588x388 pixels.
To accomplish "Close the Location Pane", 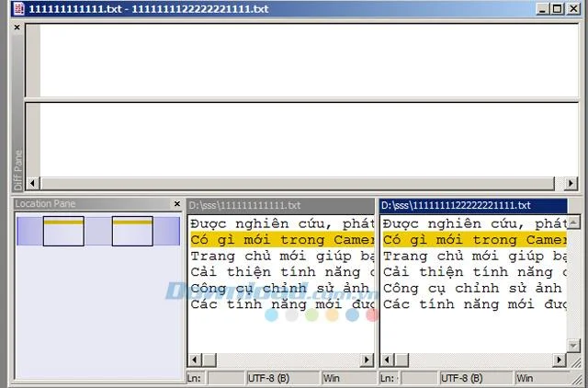I will [177, 204].
